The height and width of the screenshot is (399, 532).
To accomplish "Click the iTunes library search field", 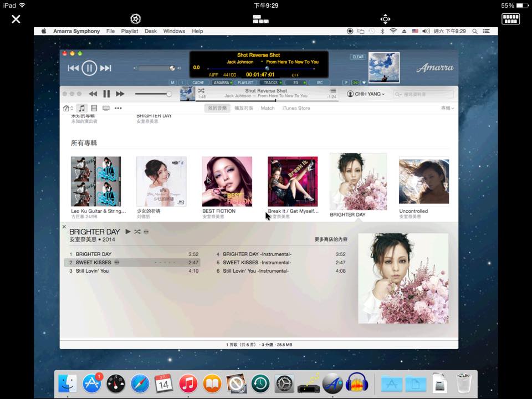I will click(423, 94).
